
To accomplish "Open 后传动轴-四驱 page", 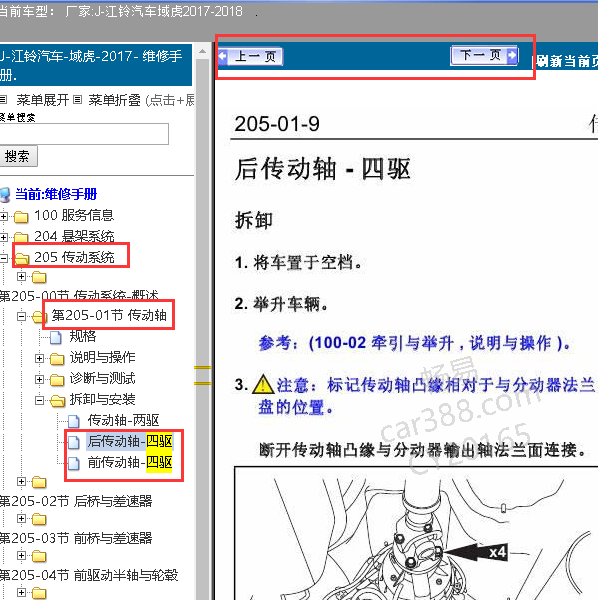I will (130, 441).
